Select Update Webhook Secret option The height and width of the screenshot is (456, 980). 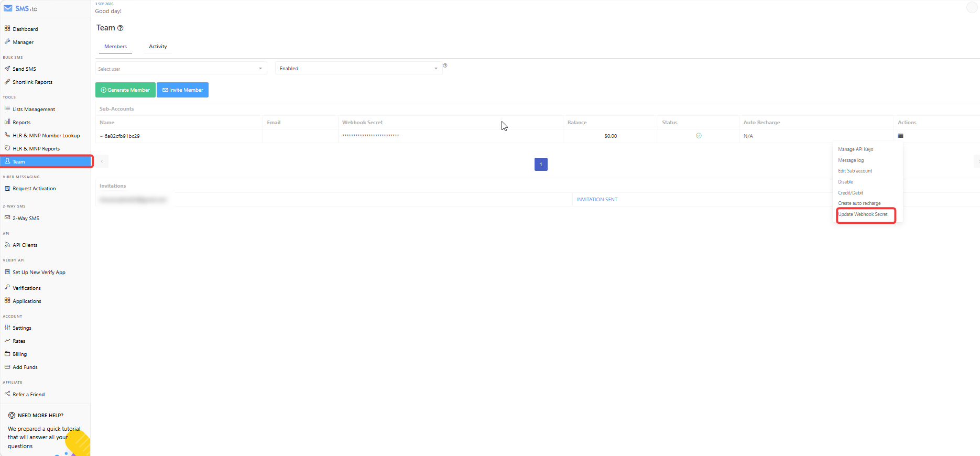[863, 214]
